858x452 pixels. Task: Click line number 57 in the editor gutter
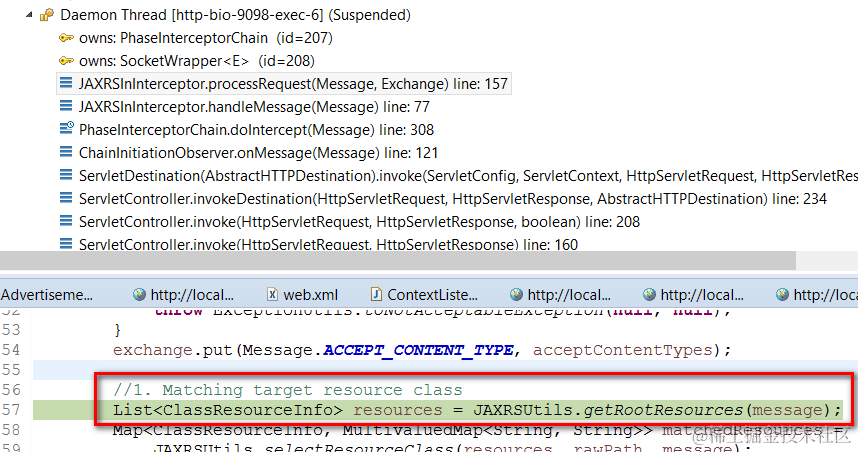pos(11,410)
